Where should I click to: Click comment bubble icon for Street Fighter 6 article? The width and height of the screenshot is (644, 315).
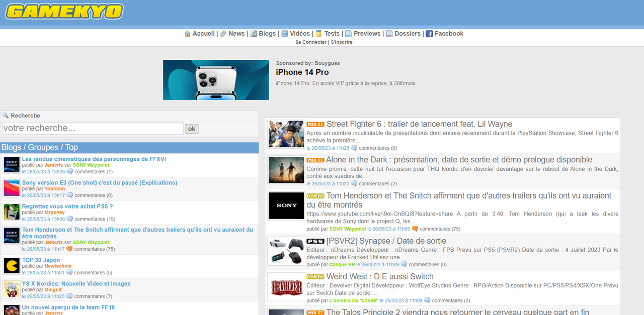(x=354, y=148)
